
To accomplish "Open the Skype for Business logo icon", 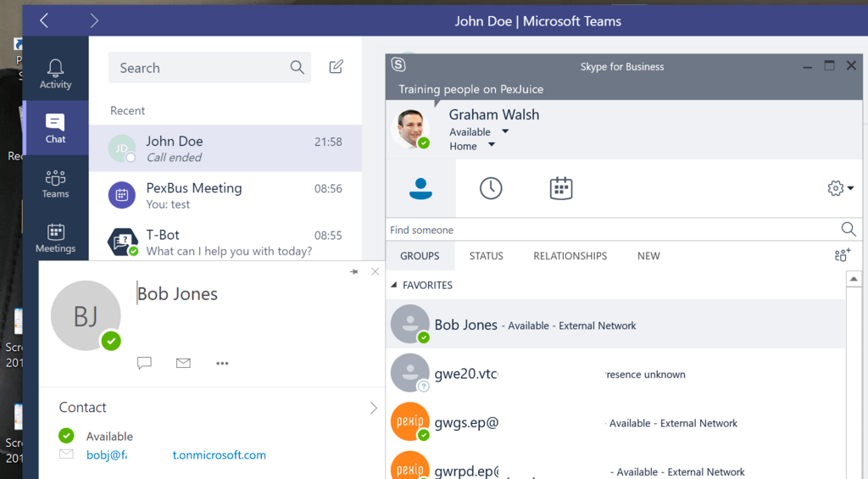I will [x=398, y=64].
